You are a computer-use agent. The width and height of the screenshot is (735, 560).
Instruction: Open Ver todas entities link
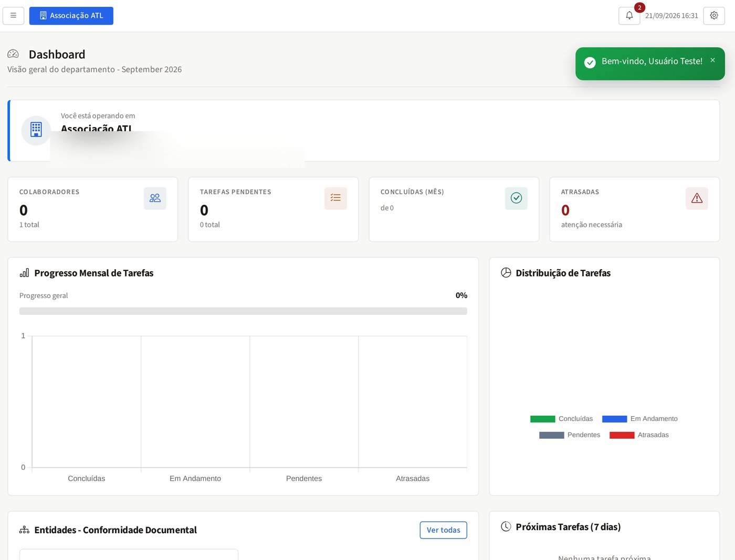[444, 530]
